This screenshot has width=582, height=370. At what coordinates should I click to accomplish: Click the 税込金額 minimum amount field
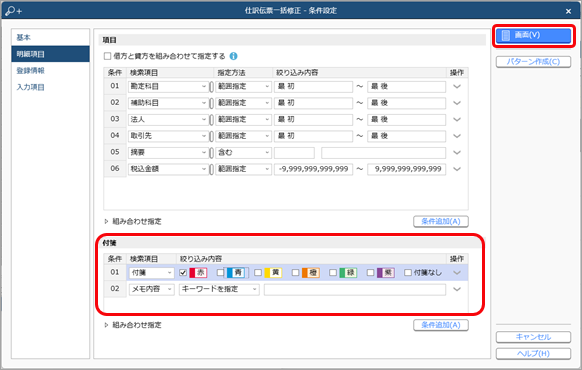point(313,169)
